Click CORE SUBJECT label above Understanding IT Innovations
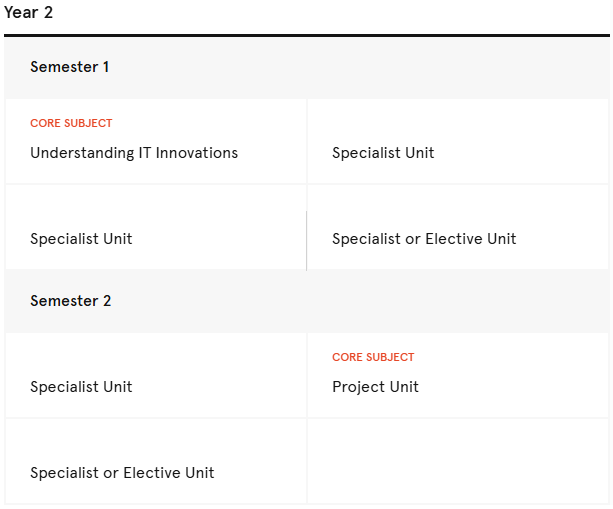Screen dimensions: 613x509 click(x=71, y=123)
